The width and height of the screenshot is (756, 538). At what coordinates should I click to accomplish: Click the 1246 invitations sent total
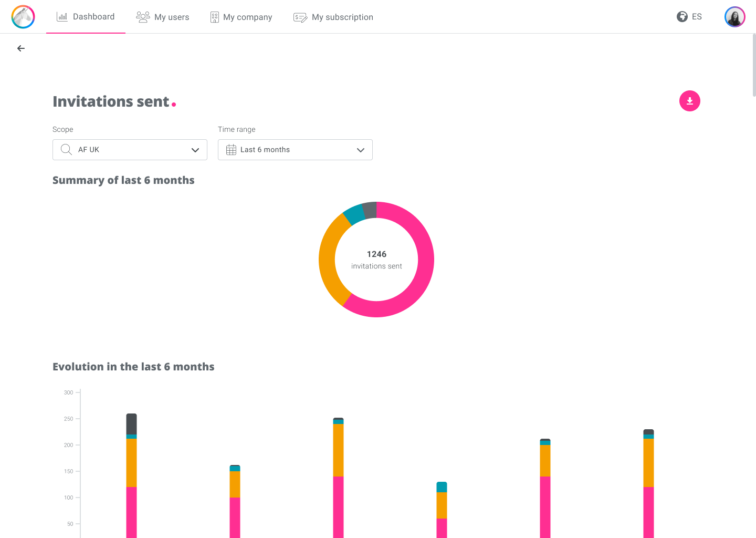(376, 260)
